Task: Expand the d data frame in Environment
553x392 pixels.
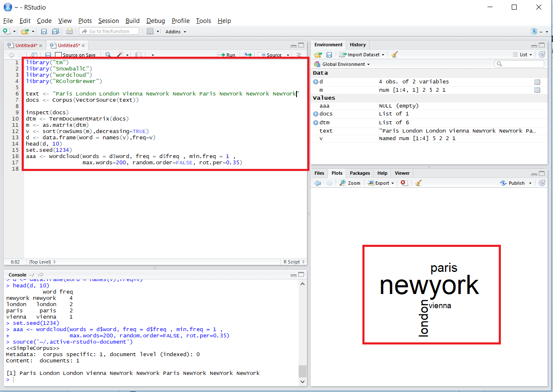Action: pyautogui.click(x=316, y=82)
